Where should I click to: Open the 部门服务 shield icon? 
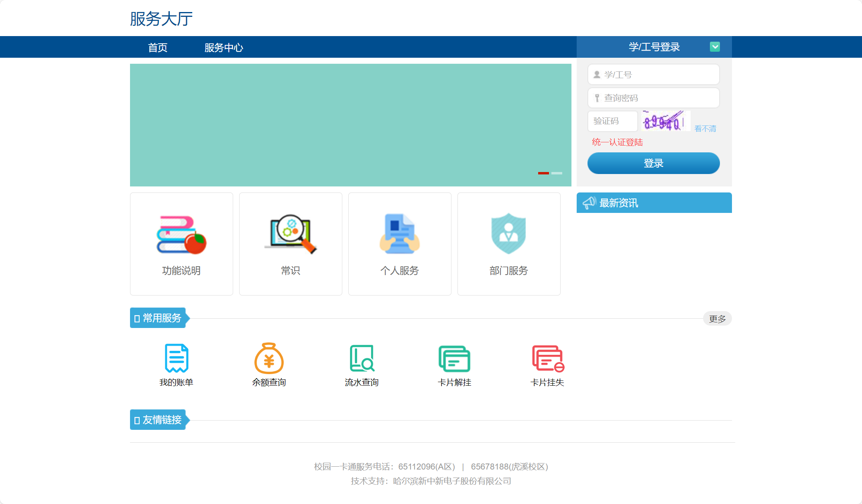508,234
